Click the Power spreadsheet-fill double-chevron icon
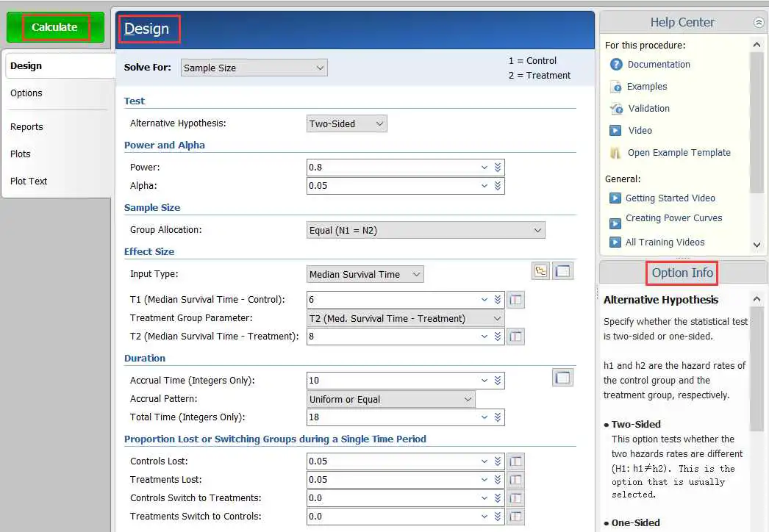Image resolution: width=769 pixels, height=532 pixels. 498,168
